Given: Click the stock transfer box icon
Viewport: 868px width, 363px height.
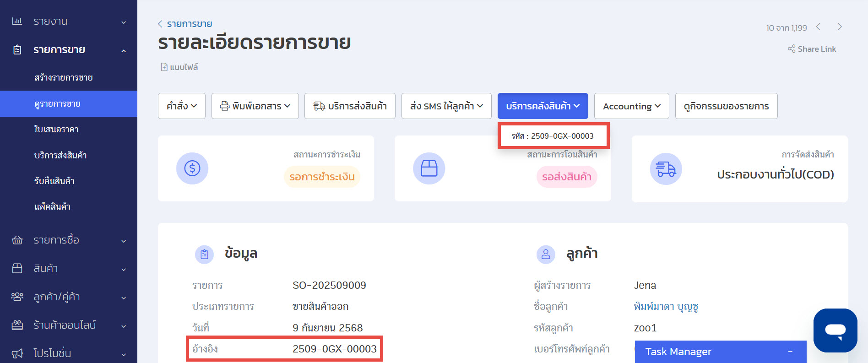Looking at the screenshot, I should pos(429,168).
